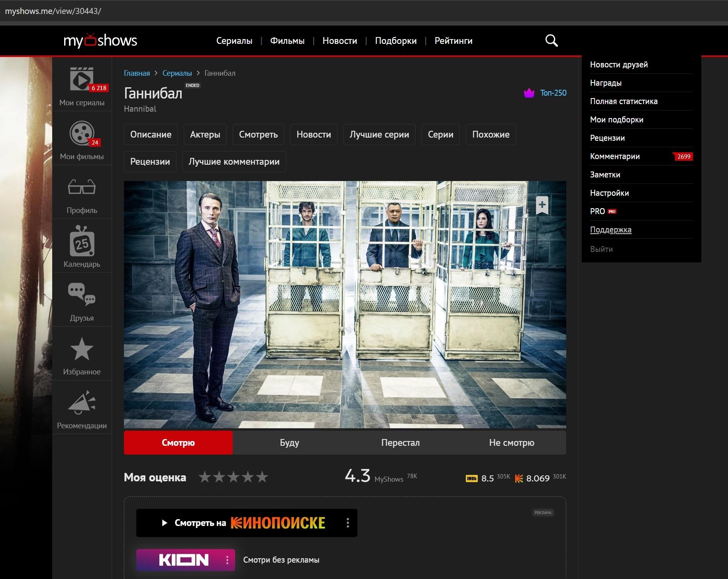Click bookmark plus icon on poster
Image resolution: width=728 pixels, height=579 pixels.
click(542, 205)
